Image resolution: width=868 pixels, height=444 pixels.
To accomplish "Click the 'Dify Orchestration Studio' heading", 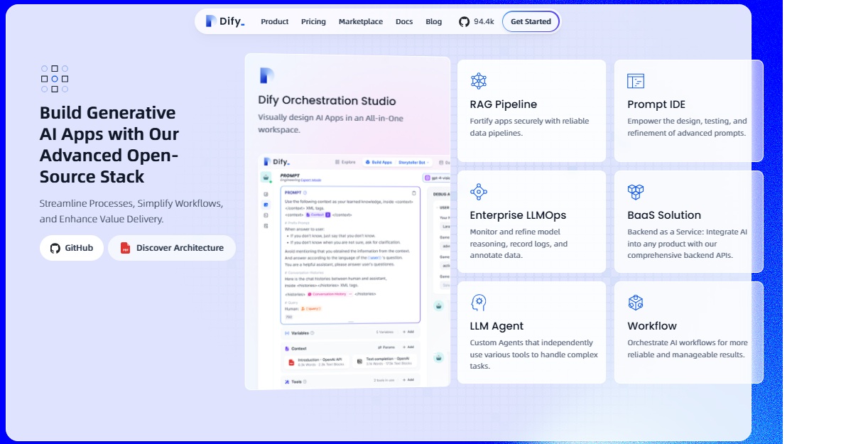I will tap(327, 101).
